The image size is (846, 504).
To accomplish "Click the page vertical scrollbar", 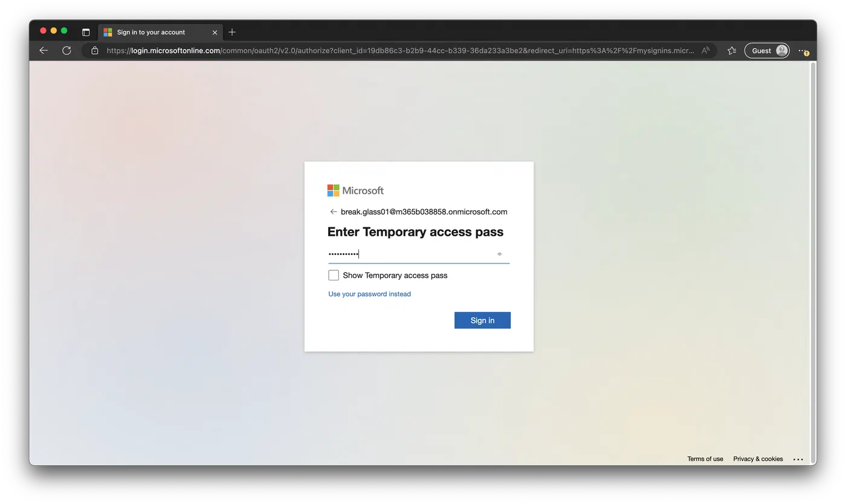I will [x=813, y=263].
